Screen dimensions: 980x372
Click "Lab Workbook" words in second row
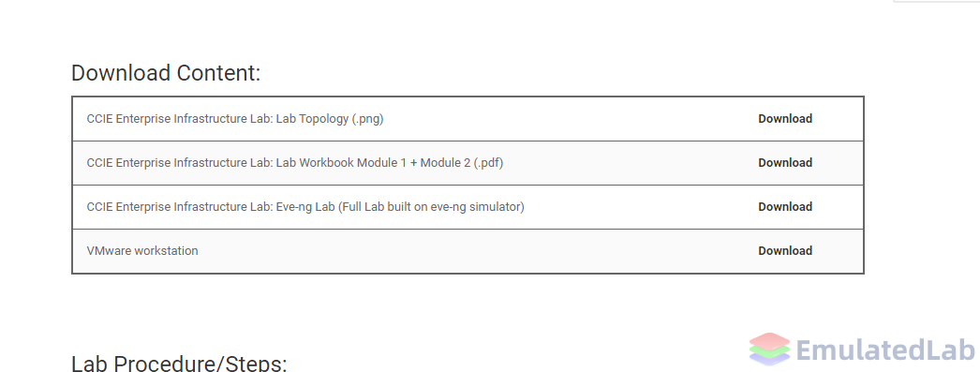315,162
